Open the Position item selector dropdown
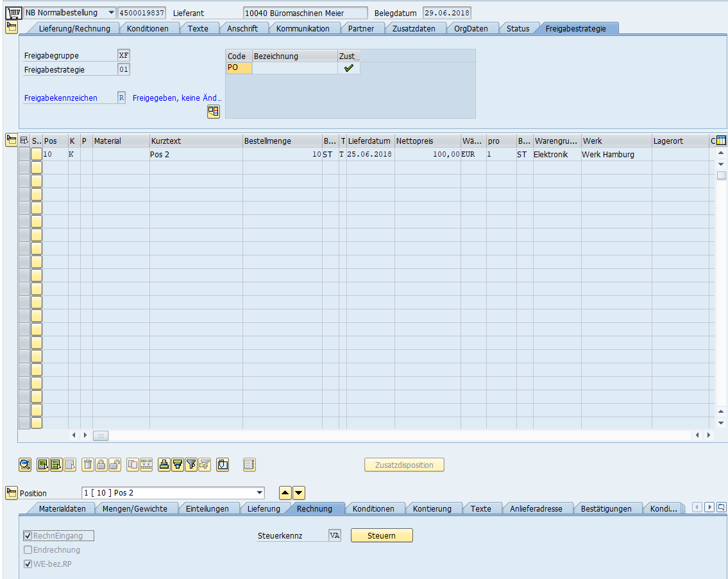728x579 pixels. click(x=259, y=493)
